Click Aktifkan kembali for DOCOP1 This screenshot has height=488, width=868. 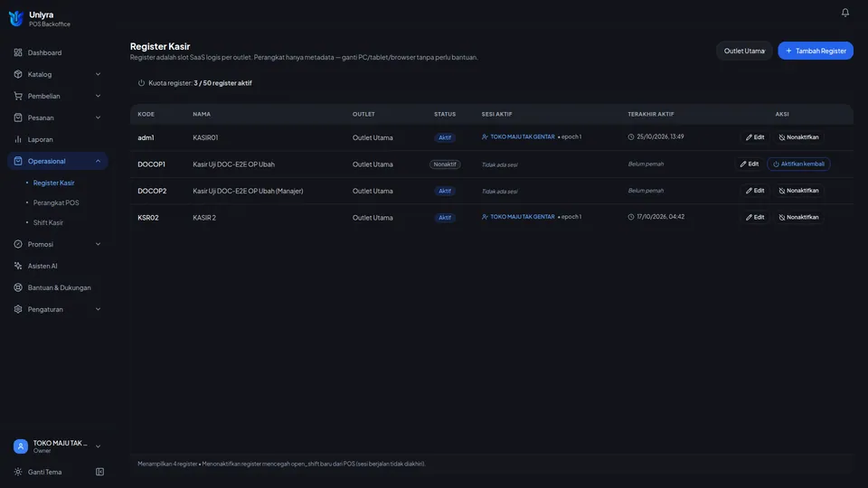coord(798,164)
